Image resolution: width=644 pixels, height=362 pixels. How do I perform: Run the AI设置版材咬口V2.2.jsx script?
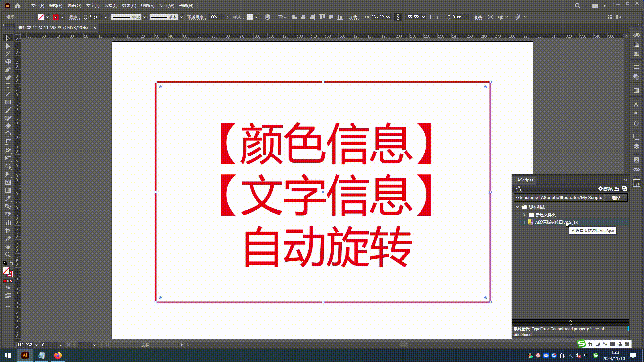click(556, 222)
